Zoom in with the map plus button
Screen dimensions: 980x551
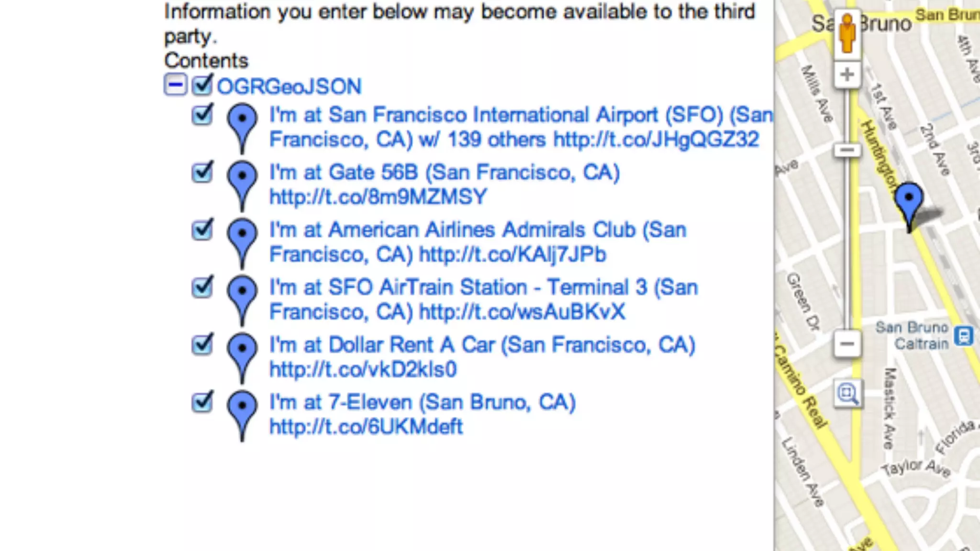click(847, 75)
